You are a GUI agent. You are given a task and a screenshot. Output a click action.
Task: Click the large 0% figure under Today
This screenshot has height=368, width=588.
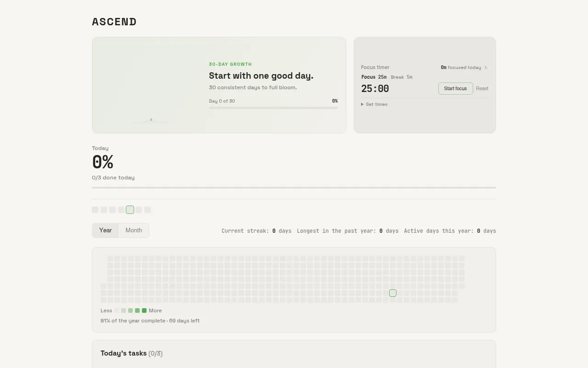pyautogui.click(x=102, y=162)
